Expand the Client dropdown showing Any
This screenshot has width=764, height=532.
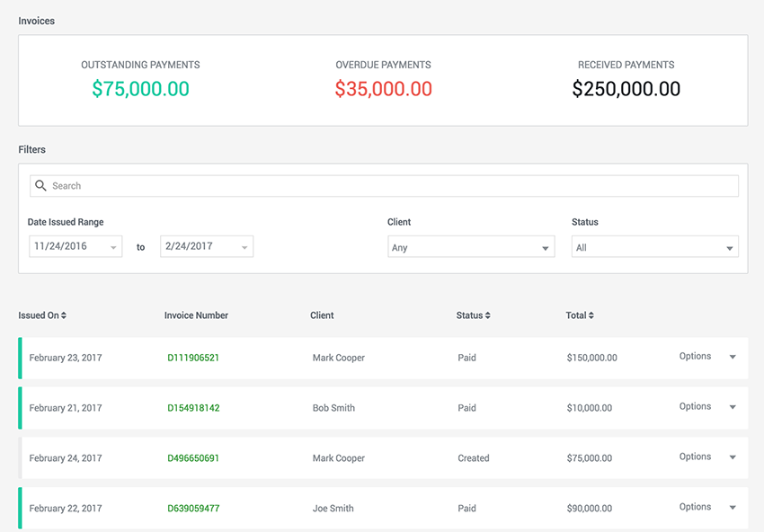(471, 247)
